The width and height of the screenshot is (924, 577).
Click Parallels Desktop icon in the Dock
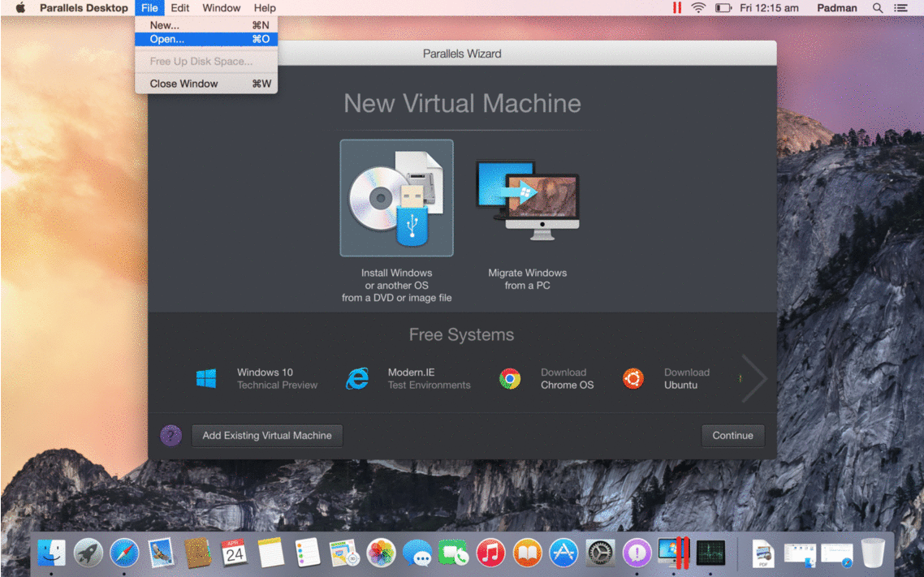tap(674, 553)
